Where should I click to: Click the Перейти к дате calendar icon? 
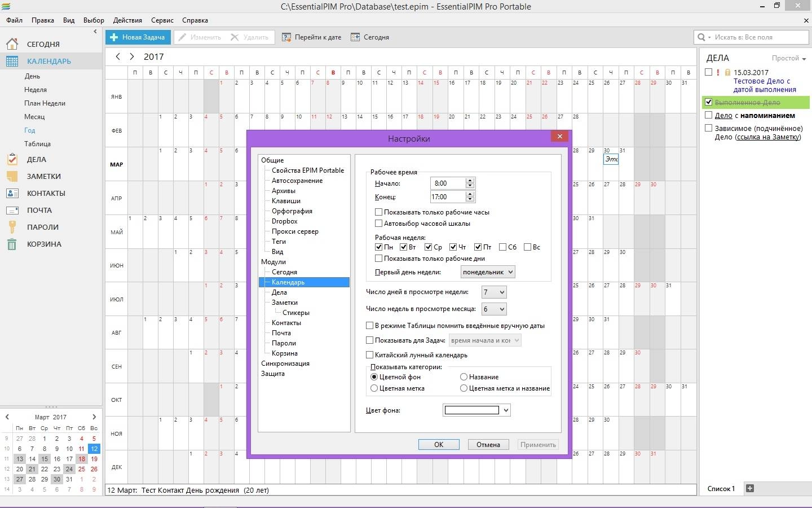coord(286,37)
